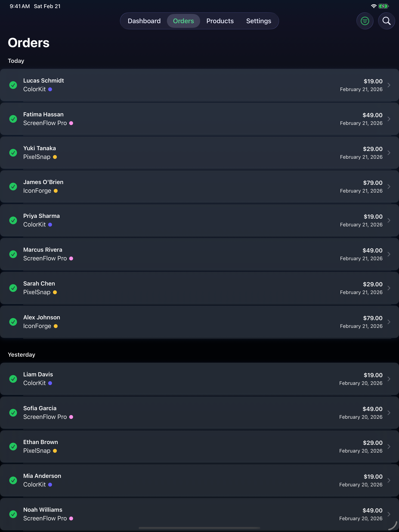Click the search magnifier icon
This screenshot has height=532, width=399.
tap(386, 21)
